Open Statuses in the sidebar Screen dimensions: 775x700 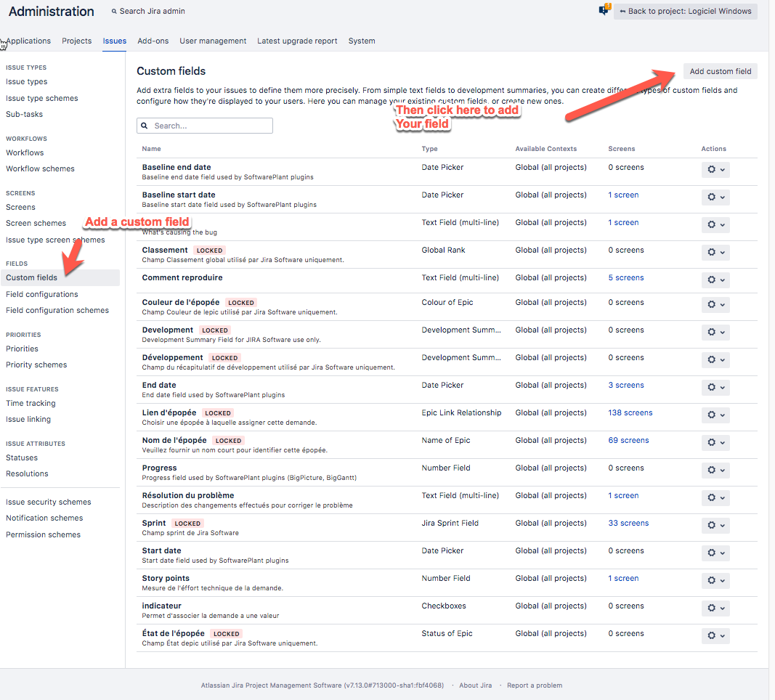pyautogui.click(x=22, y=458)
